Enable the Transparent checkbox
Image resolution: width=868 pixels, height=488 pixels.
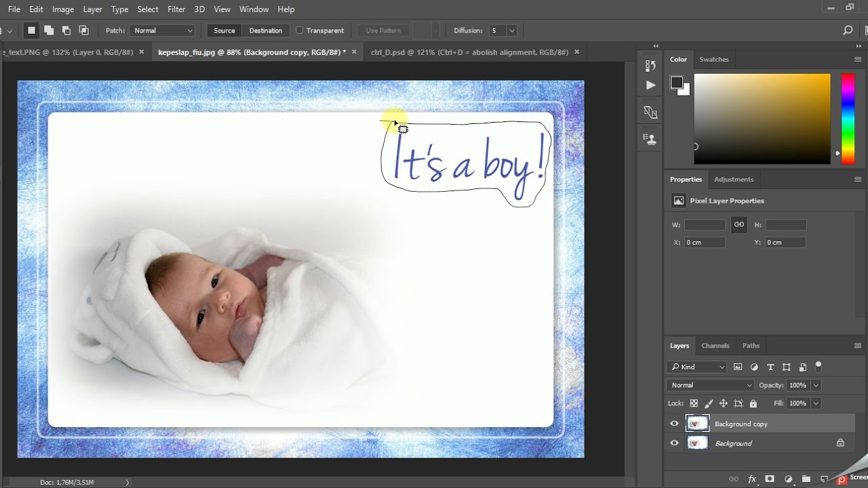pos(300,30)
